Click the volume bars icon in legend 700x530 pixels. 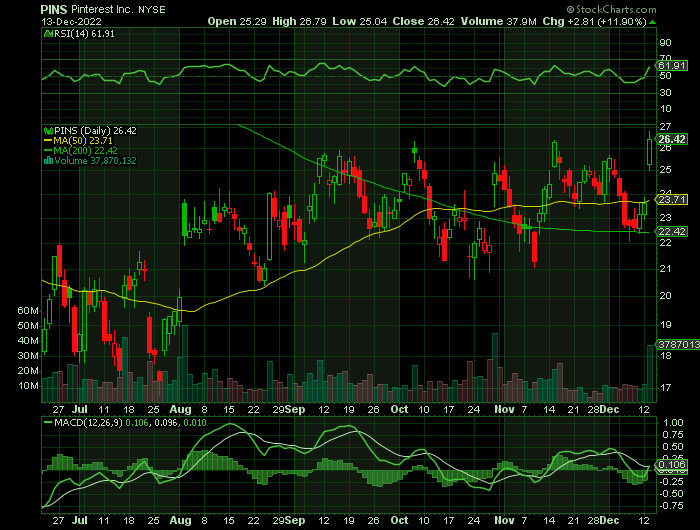pos(48,161)
